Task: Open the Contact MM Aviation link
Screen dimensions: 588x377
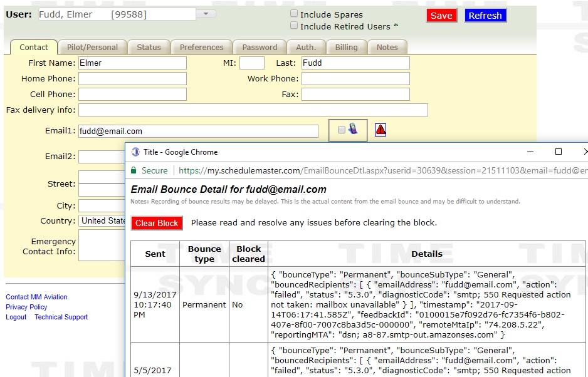Action: [x=36, y=297]
